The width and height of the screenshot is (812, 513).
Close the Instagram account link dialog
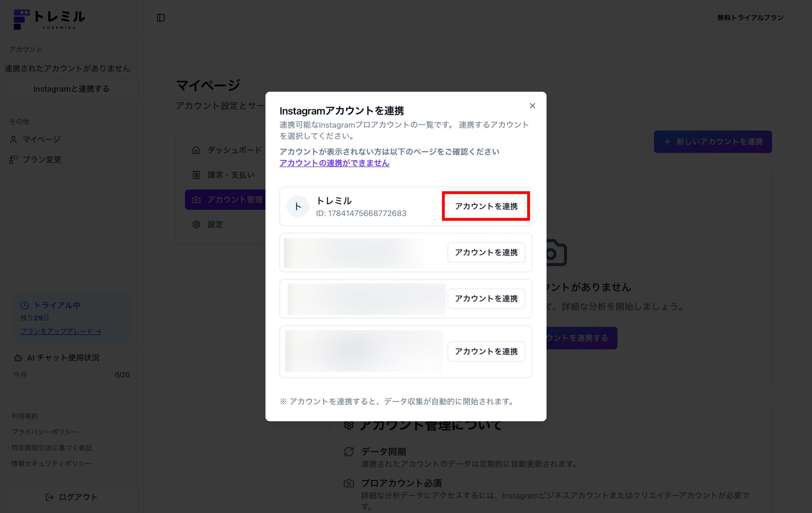point(532,106)
